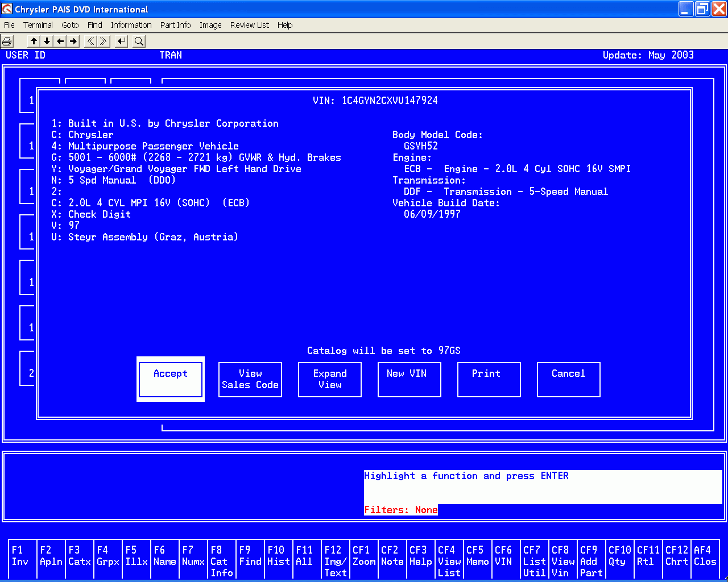Click the View Sales Code button
The width and height of the screenshot is (728, 582).
pos(250,379)
